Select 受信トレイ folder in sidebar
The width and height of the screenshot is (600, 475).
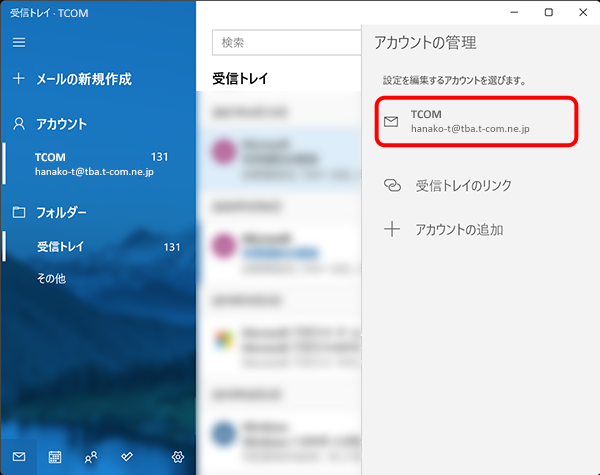click(99, 246)
